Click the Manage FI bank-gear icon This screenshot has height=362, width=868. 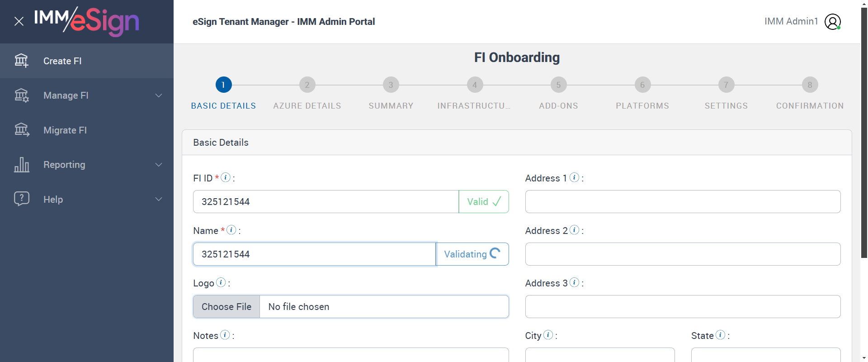click(21, 95)
